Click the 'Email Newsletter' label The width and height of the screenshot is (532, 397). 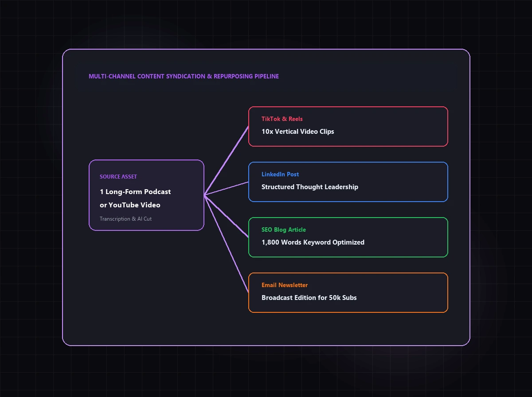click(285, 285)
